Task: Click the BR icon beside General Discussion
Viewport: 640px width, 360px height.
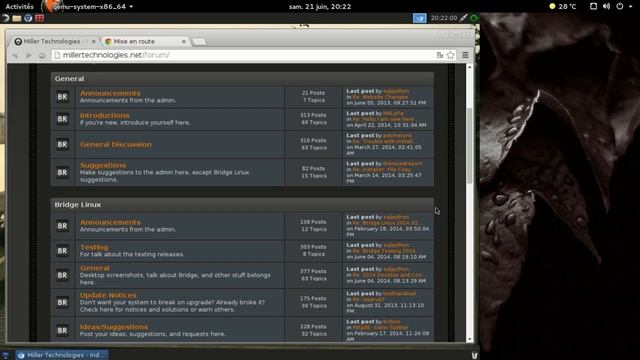Action: coord(62,144)
